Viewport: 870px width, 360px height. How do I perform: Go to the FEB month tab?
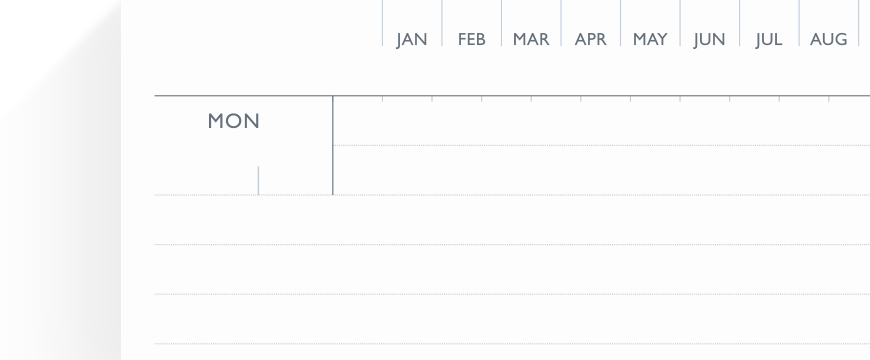472,23
